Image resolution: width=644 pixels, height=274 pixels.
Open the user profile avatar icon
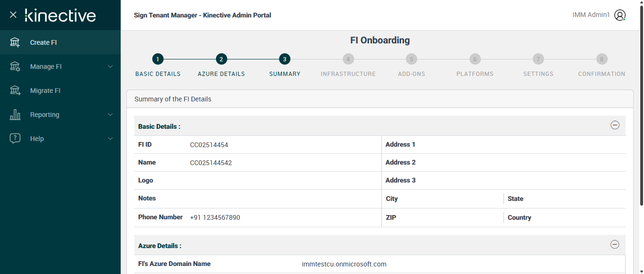coord(620,15)
